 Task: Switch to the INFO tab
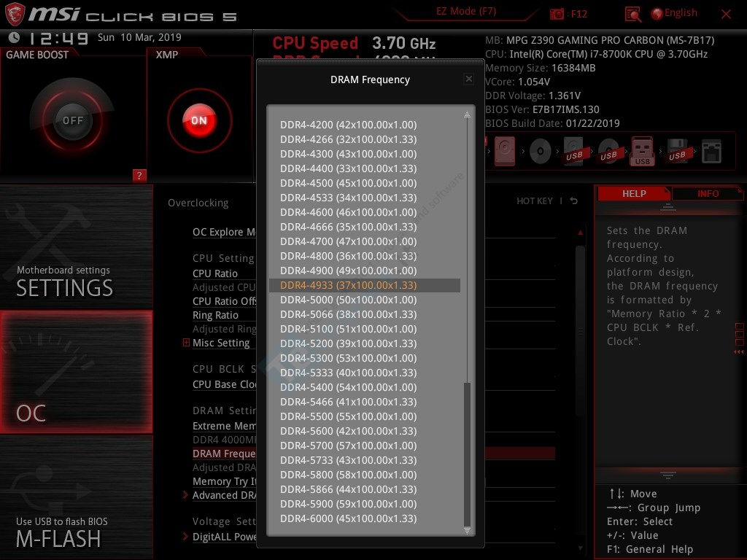pyautogui.click(x=707, y=194)
